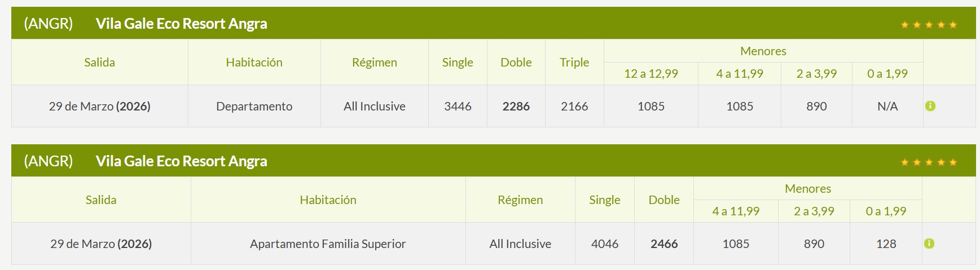This screenshot has height=270, width=980.
Task: Click hotel title above the Departamento table
Action: tap(181, 24)
